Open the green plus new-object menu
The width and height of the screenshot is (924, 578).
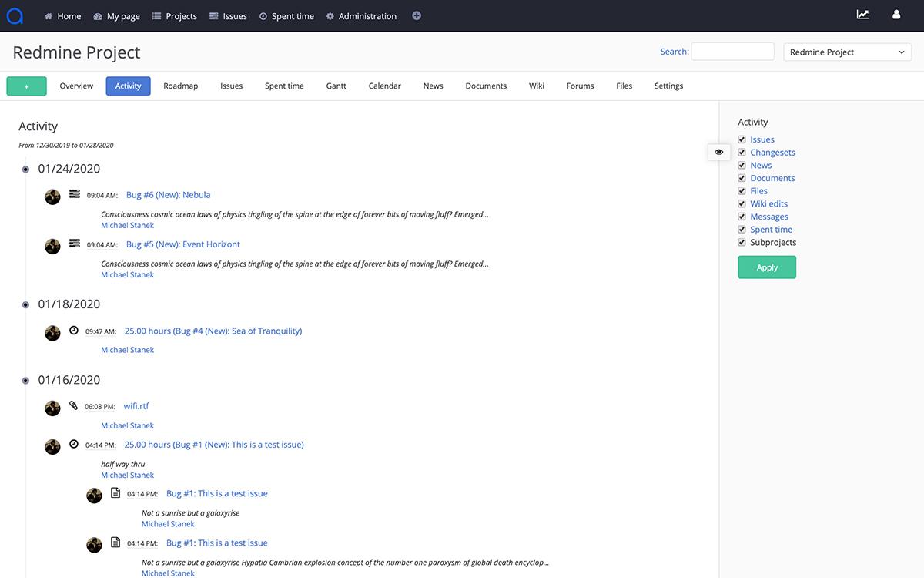[26, 86]
